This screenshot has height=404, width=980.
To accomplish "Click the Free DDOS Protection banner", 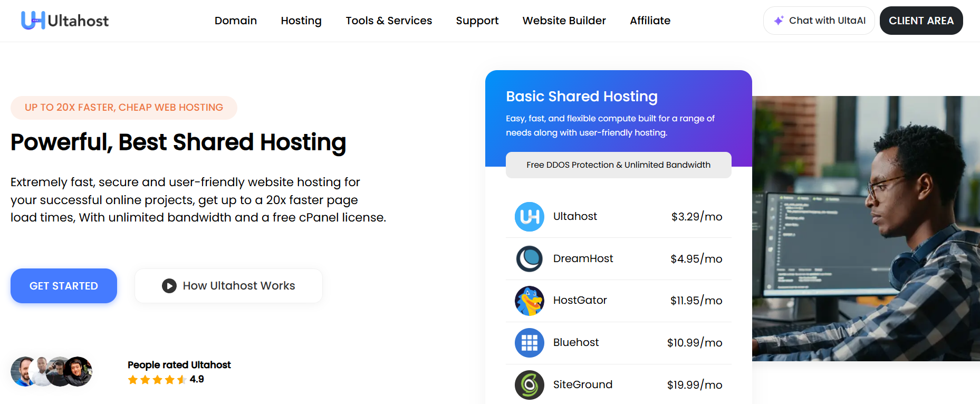I will coord(619,165).
